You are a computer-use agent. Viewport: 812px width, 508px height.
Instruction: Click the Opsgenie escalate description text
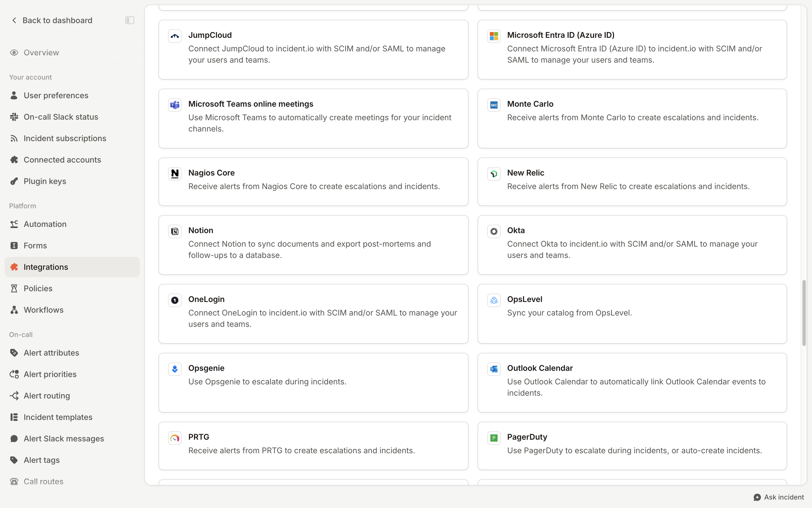click(x=267, y=382)
